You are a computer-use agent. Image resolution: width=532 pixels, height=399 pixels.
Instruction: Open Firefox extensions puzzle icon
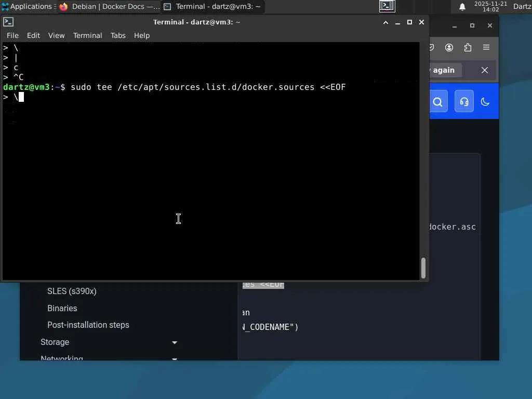pyautogui.click(x=468, y=47)
